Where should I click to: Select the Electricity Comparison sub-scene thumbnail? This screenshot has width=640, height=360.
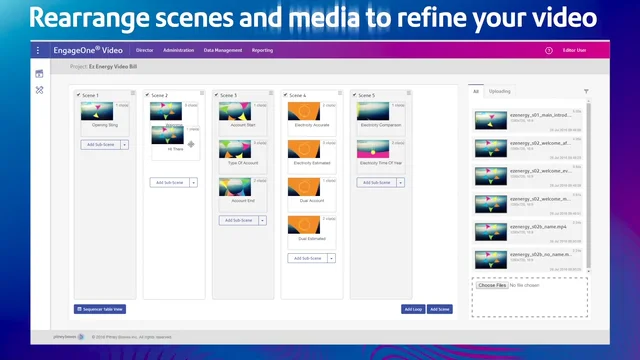[373, 111]
